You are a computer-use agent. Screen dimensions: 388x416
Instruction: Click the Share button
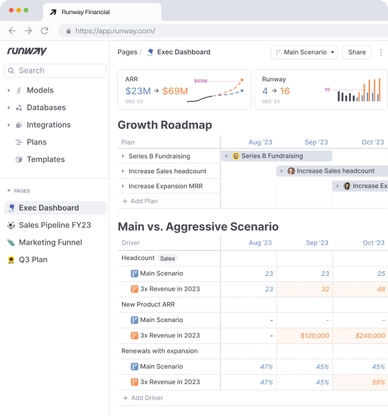[357, 52]
